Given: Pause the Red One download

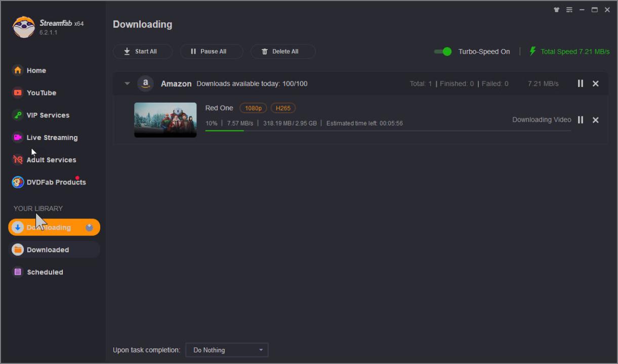Looking at the screenshot, I should coord(581,120).
